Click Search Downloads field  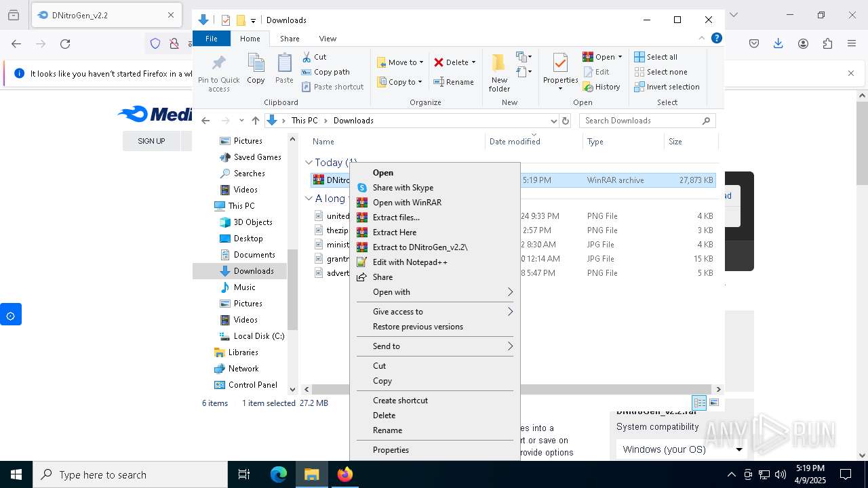(x=648, y=121)
